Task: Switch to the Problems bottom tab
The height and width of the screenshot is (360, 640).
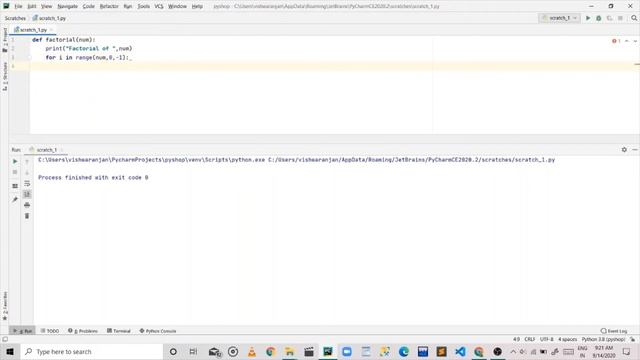Action: click(x=83, y=331)
